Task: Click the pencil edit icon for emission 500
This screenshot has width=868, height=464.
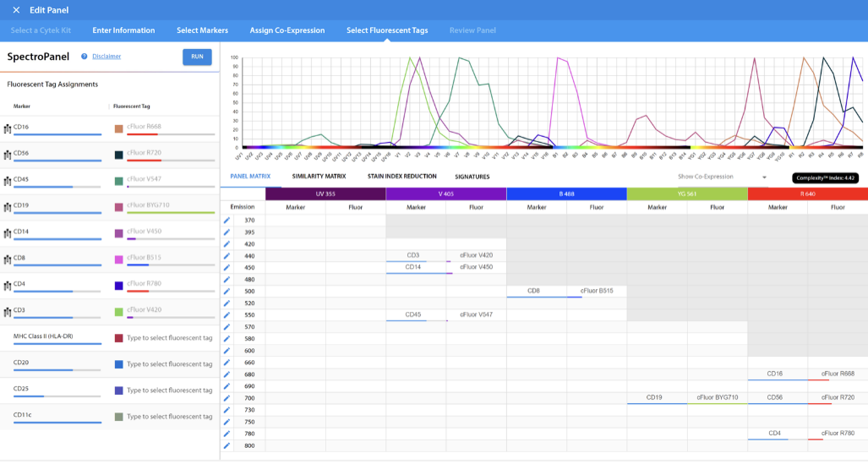Action: coord(227,292)
